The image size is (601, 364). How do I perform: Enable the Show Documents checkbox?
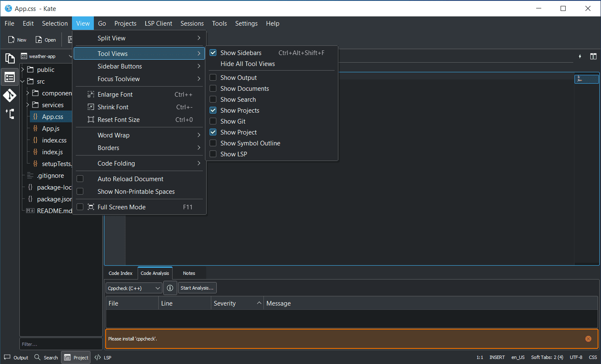213,89
